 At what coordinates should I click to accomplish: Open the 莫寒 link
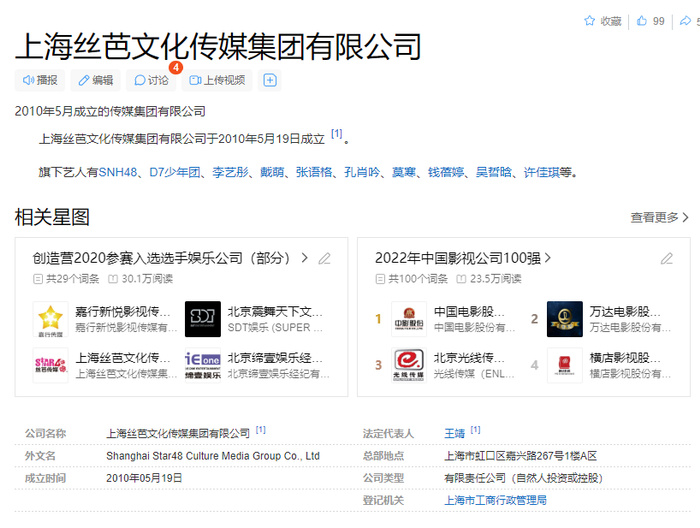pyautogui.click(x=404, y=172)
